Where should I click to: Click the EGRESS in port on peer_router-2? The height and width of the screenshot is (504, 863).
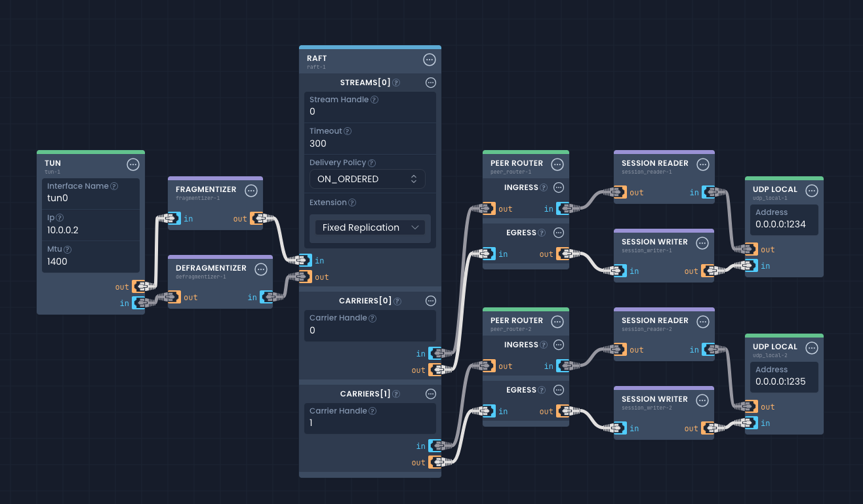(x=487, y=411)
